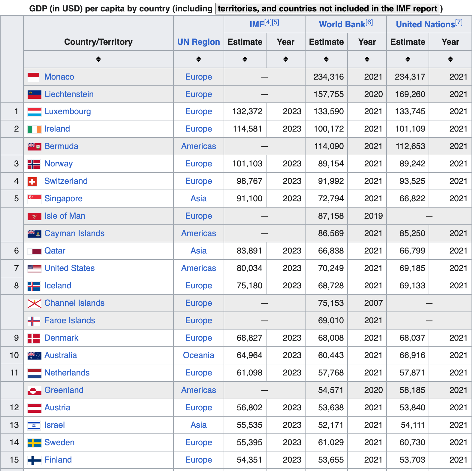476x471 pixels.
Task: Open Asia region link in Israel row
Action: [198, 425]
